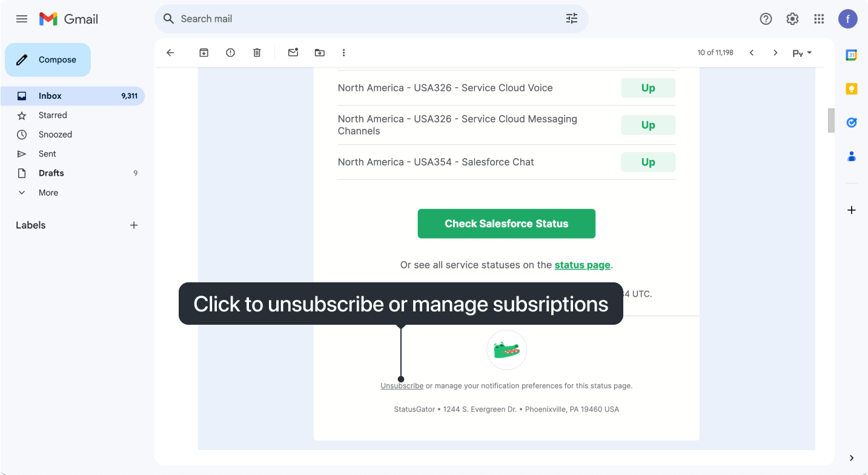Open the Starred folder

(53, 115)
